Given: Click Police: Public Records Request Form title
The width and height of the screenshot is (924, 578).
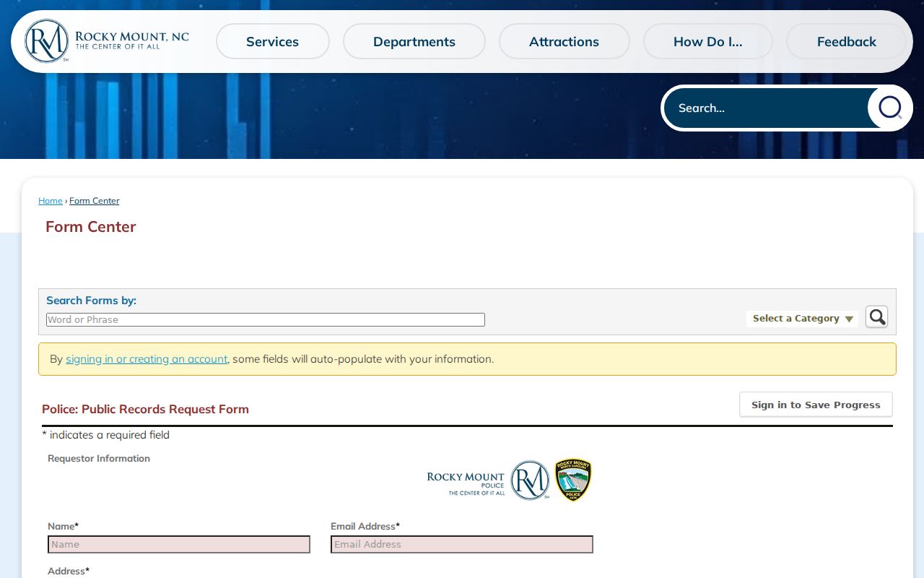Looking at the screenshot, I should coord(146,409).
